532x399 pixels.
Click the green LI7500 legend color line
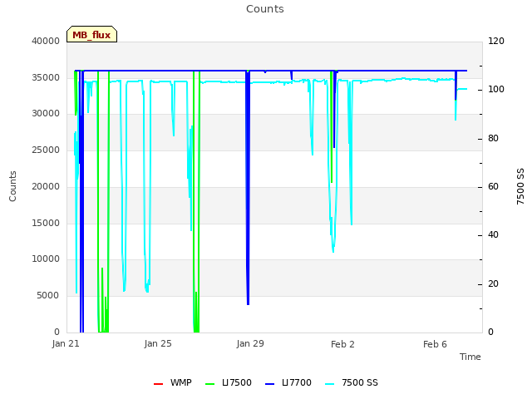(x=210, y=384)
